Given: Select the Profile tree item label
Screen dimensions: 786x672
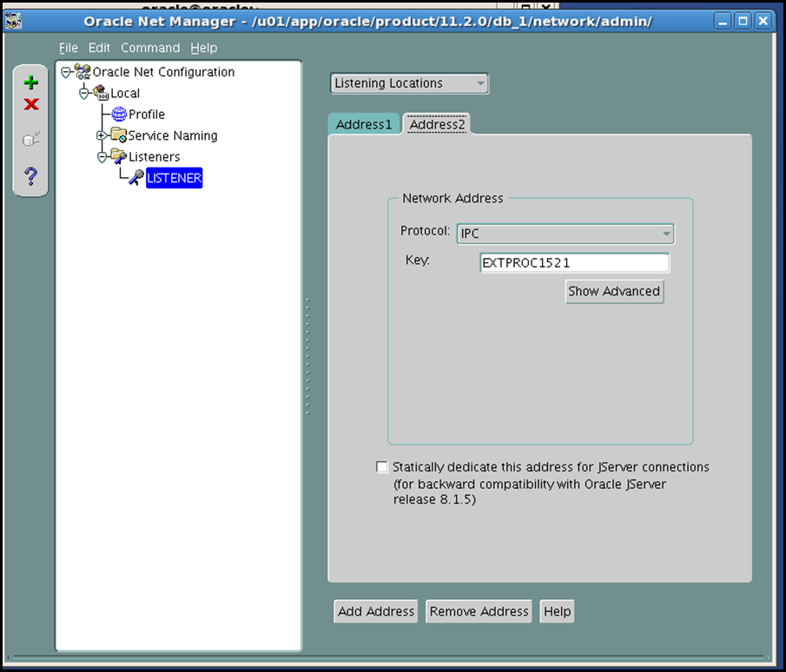Looking at the screenshot, I should pos(147,115).
